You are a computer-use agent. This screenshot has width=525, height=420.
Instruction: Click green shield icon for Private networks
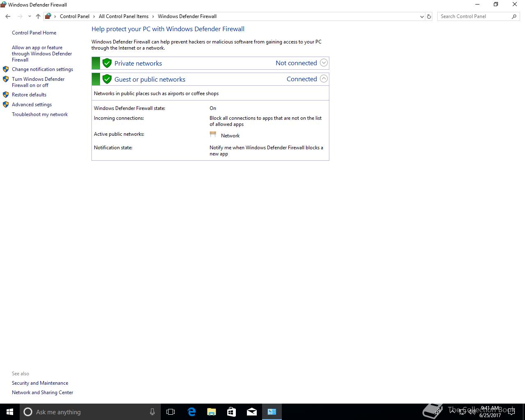click(x=107, y=63)
